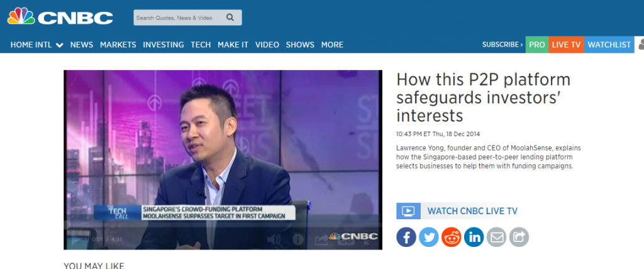Image resolution: width=644 pixels, height=269 pixels.
Task: Click the '10:43 PM ET Thu, 18 Dec 2014' timestamp
Action: [x=438, y=134]
